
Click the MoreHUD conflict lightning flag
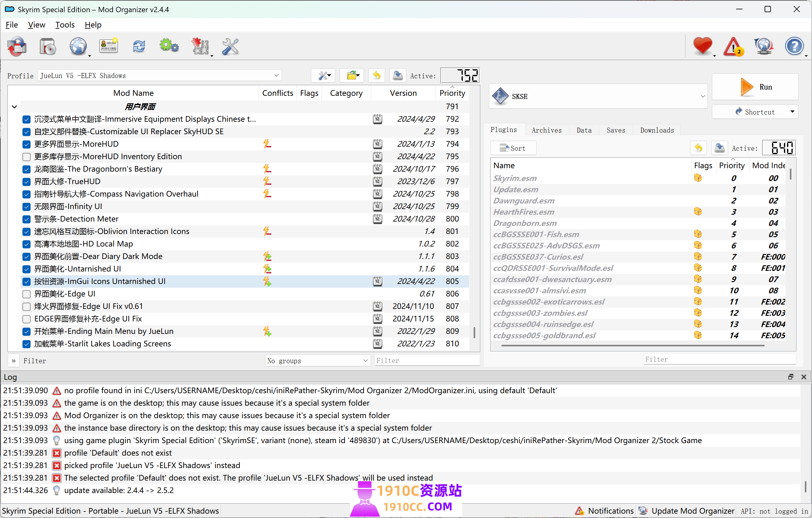(267, 144)
